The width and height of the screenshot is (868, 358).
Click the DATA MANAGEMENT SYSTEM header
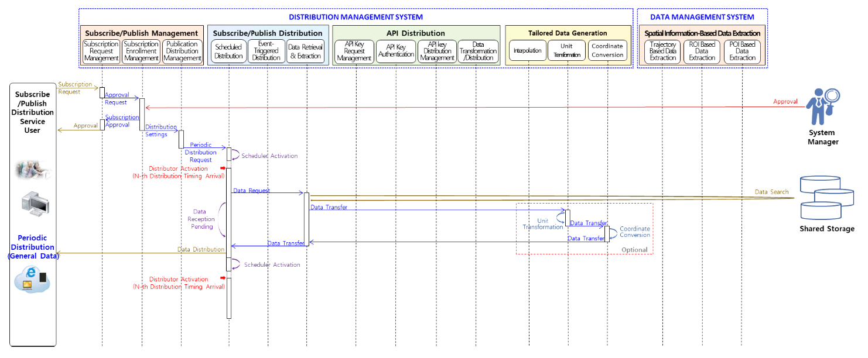(702, 17)
